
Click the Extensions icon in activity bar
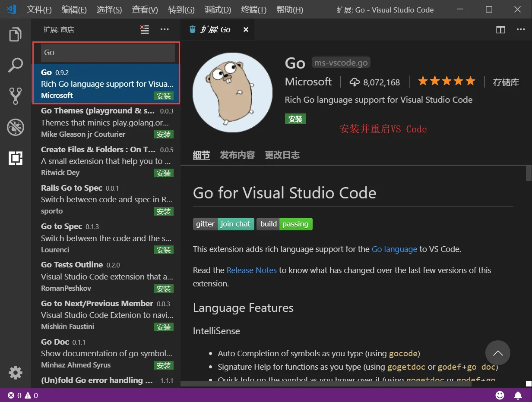click(x=16, y=158)
